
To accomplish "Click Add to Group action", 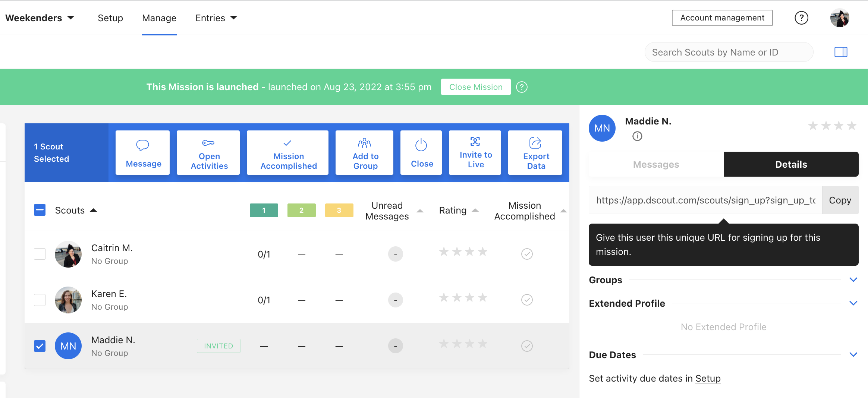I will [365, 153].
